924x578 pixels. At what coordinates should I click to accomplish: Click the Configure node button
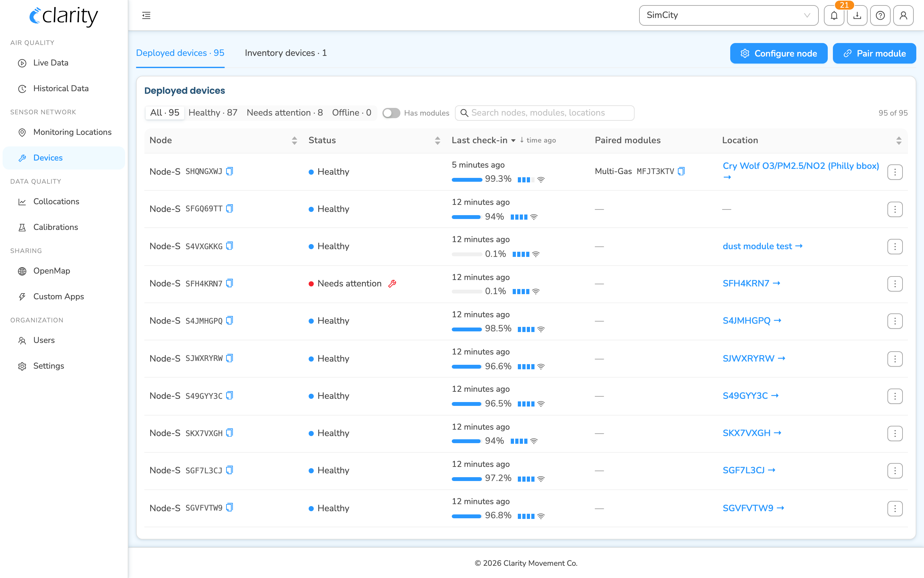point(779,53)
